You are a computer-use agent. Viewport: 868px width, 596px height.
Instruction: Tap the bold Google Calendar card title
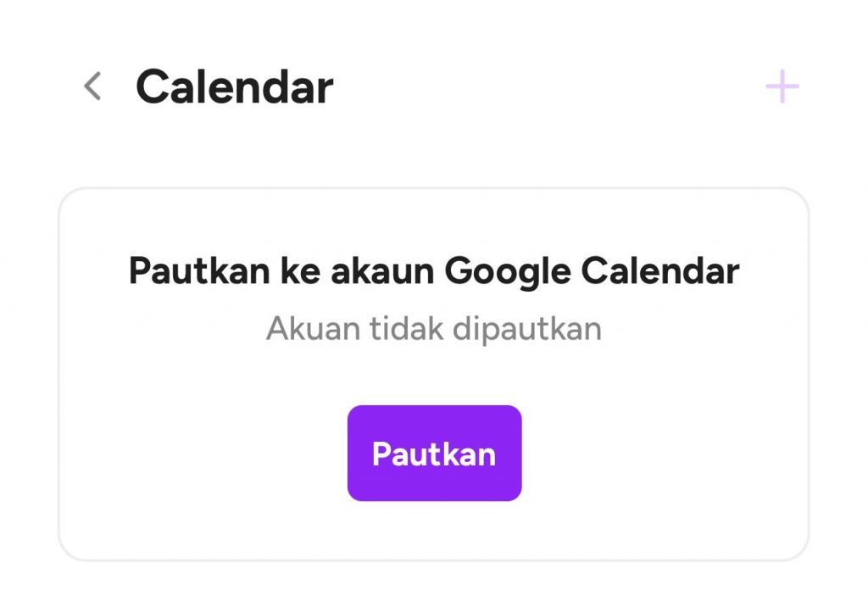point(434,270)
